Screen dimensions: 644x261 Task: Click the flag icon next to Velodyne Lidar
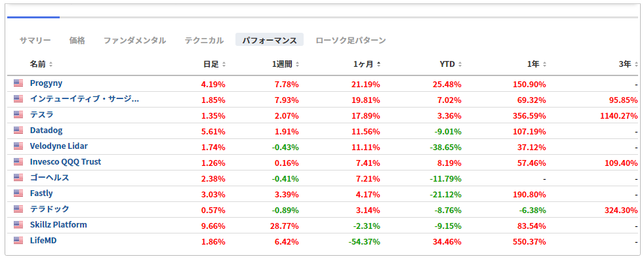(18, 146)
